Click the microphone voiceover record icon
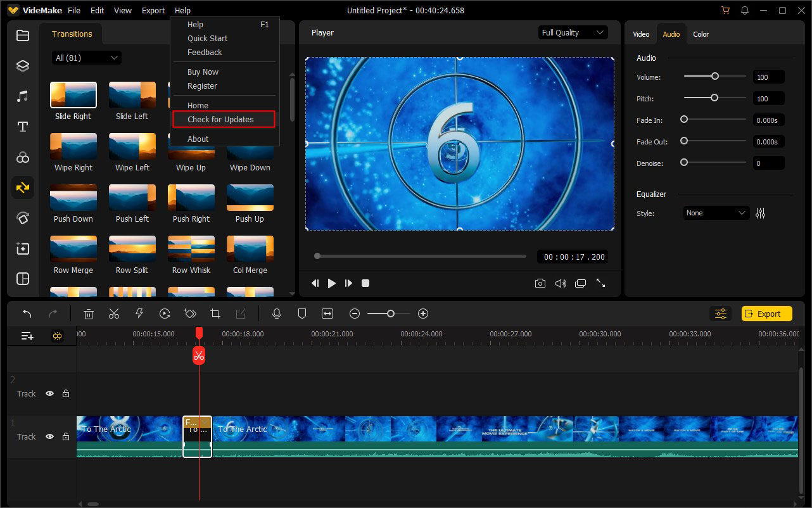The height and width of the screenshot is (508, 812). tap(277, 314)
